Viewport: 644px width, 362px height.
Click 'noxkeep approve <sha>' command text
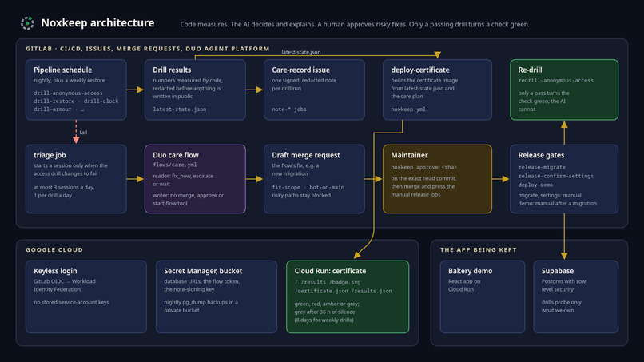(x=423, y=167)
